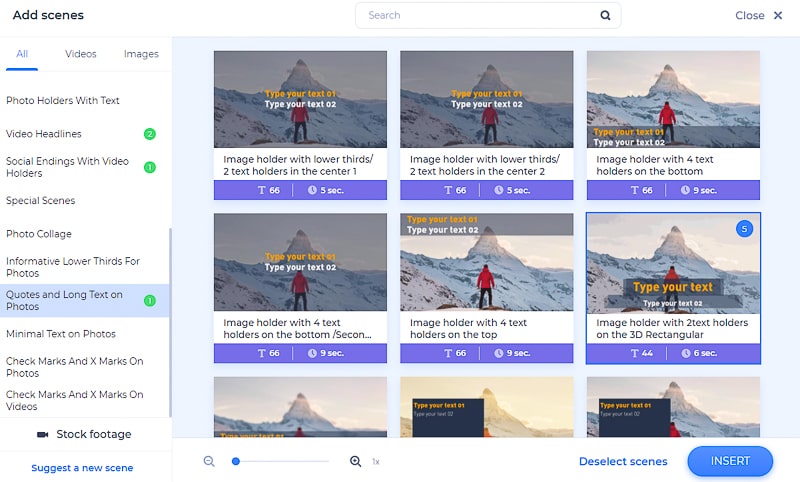This screenshot has height=482, width=800.
Task: Select scene 'Image holder with 4 text holders on the bottom'
Action: point(673,125)
